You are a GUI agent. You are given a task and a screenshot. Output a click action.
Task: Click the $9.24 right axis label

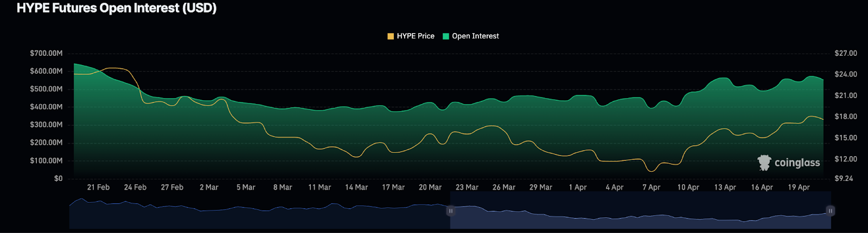[844, 179]
